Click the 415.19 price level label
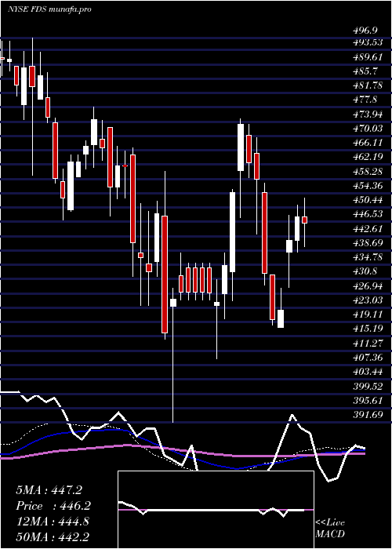 tap(369, 329)
